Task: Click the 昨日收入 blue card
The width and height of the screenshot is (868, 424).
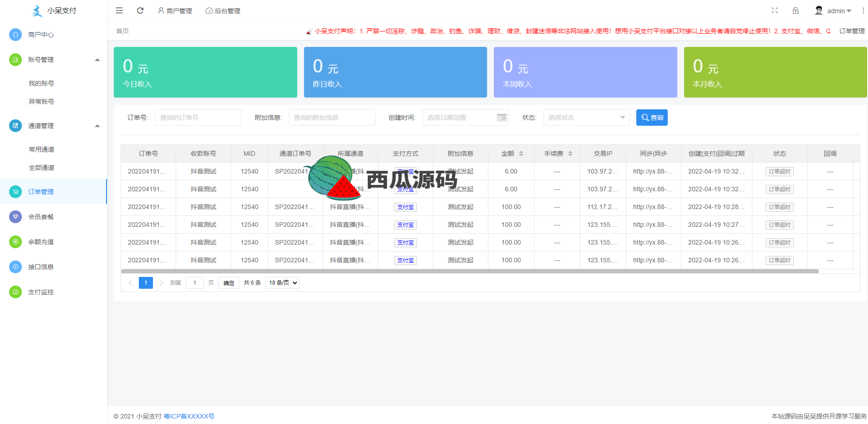Action: pyautogui.click(x=396, y=72)
